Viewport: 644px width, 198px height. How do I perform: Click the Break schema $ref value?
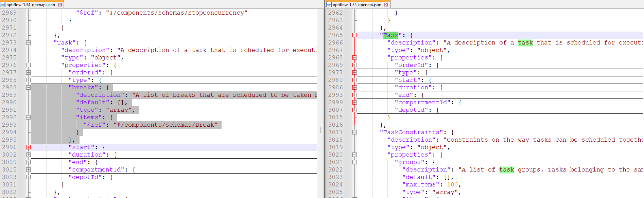pyautogui.click(x=165, y=125)
